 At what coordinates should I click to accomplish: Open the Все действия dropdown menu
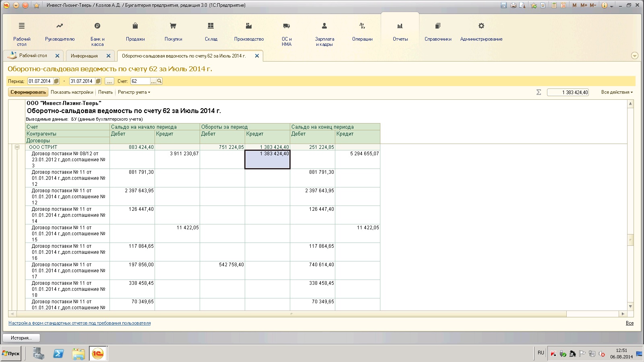click(617, 93)
